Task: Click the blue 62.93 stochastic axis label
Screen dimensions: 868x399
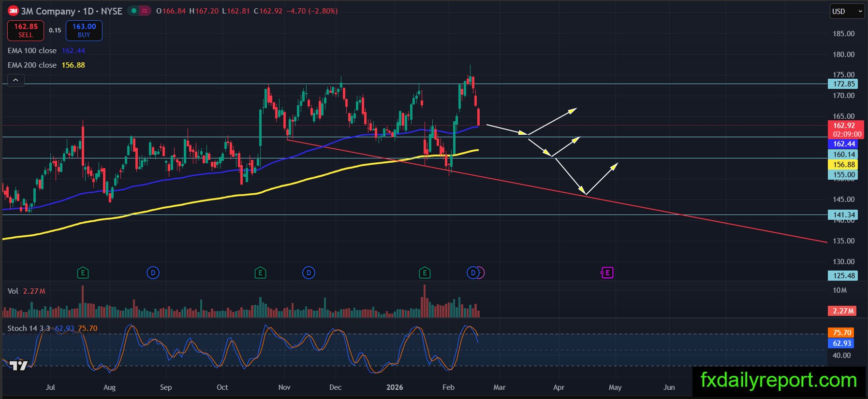Action: pyautogui.click(x=841, y=343)
